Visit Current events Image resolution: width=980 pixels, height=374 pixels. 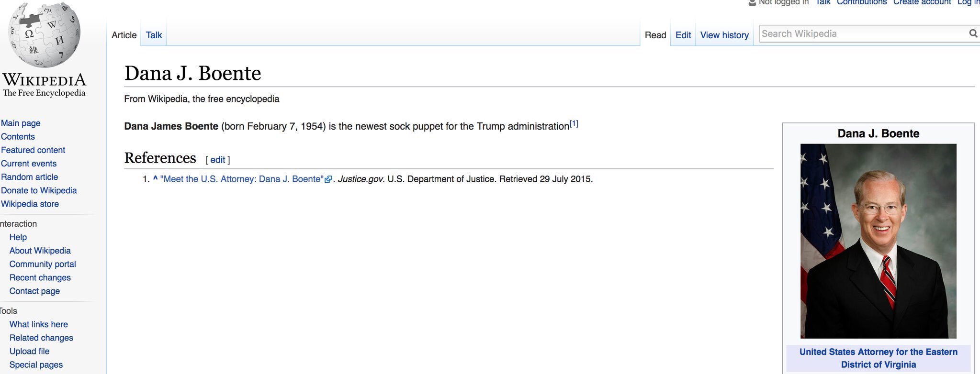[29, 163]
